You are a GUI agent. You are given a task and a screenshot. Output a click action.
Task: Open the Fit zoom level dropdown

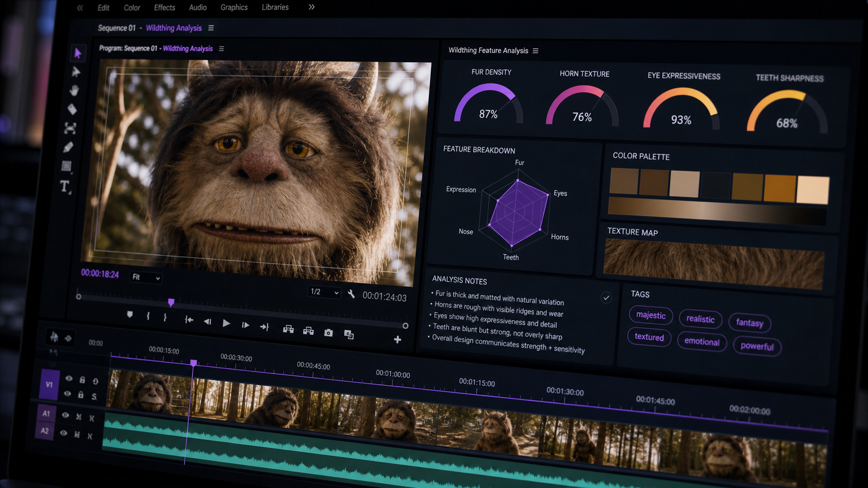pos(146,277)
